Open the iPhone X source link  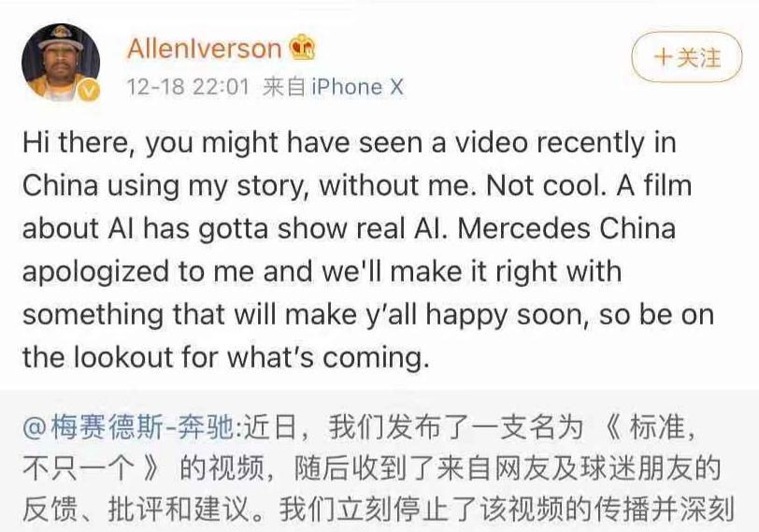pos(357,87)
